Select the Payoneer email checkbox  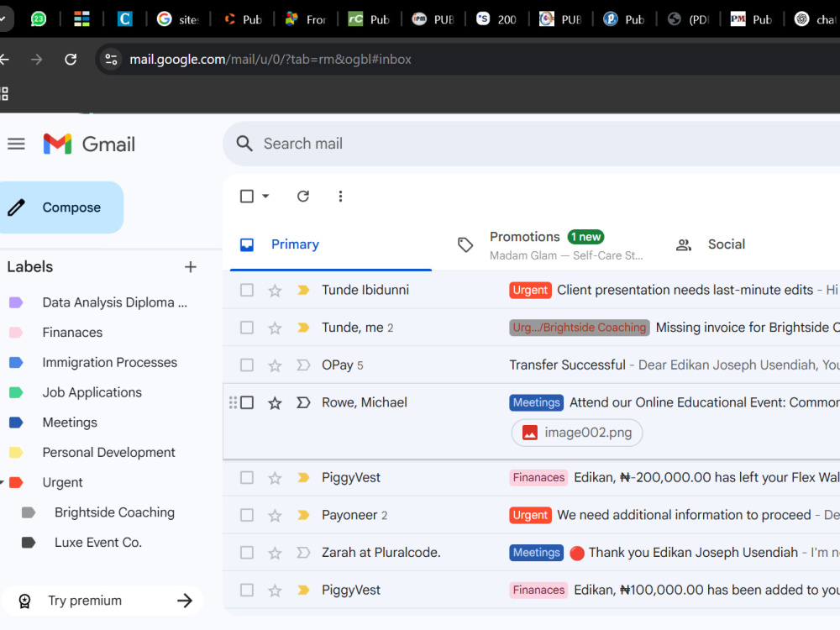tap(247, 516)
